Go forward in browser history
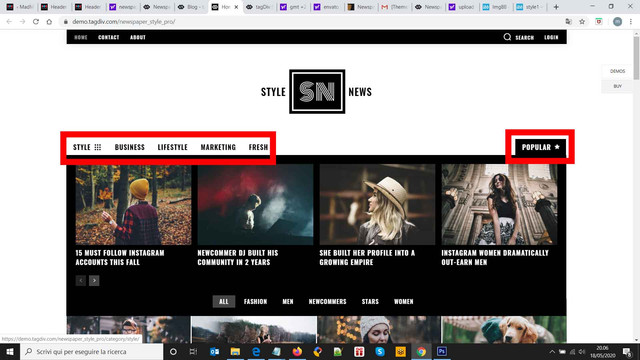The width and height of the screenshot is (640, 360). pyautogui.click(x=22, y=22)
